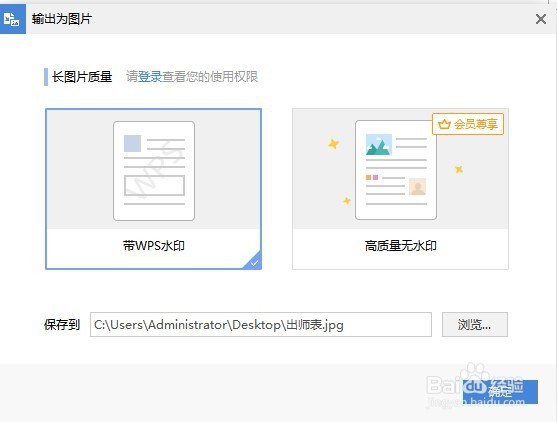Click the 长图片质量 heading text
Screen dimensions: 557x422
point(82,77)
